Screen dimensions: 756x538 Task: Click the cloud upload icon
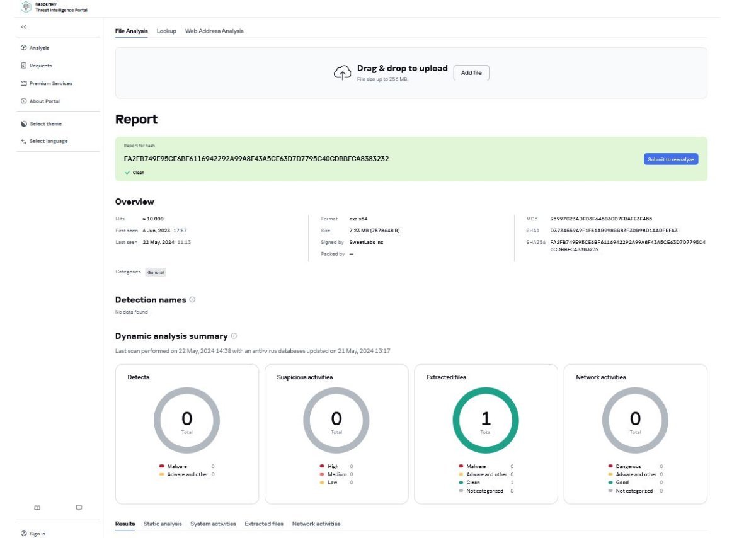pyautogui.click(x=342, y=73)
